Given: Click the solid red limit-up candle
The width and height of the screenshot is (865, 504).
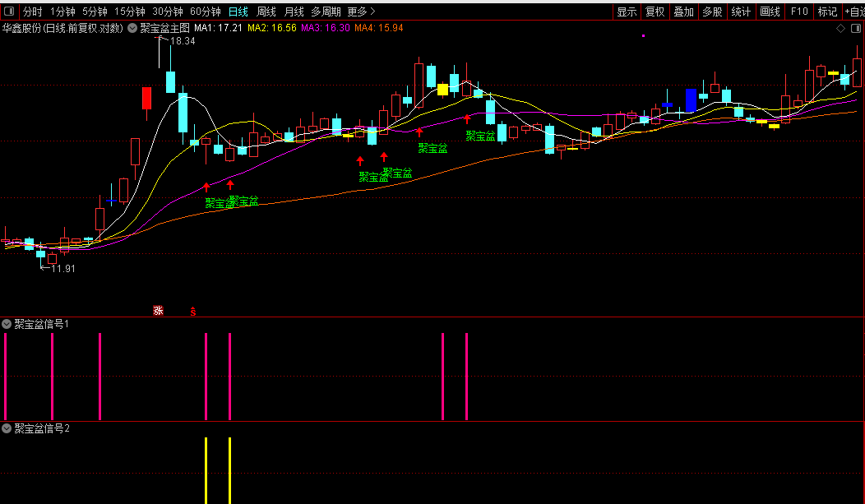Looking at the screenshot, I should [x=146, y=98].
